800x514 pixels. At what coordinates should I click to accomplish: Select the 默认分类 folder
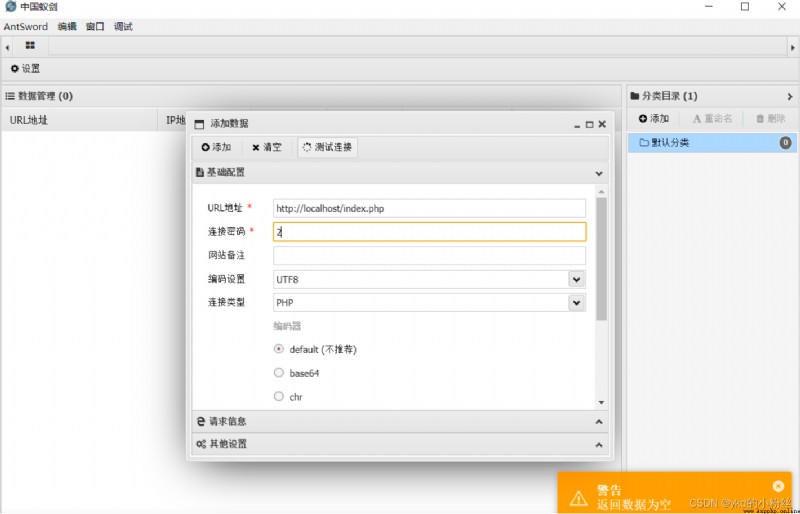(x=712, y=142)
